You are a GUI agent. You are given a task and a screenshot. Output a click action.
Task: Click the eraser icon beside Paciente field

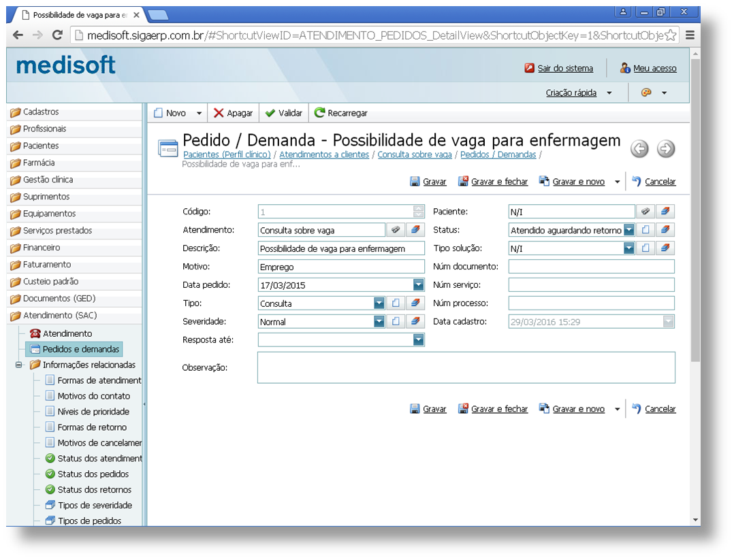point(665,212)
